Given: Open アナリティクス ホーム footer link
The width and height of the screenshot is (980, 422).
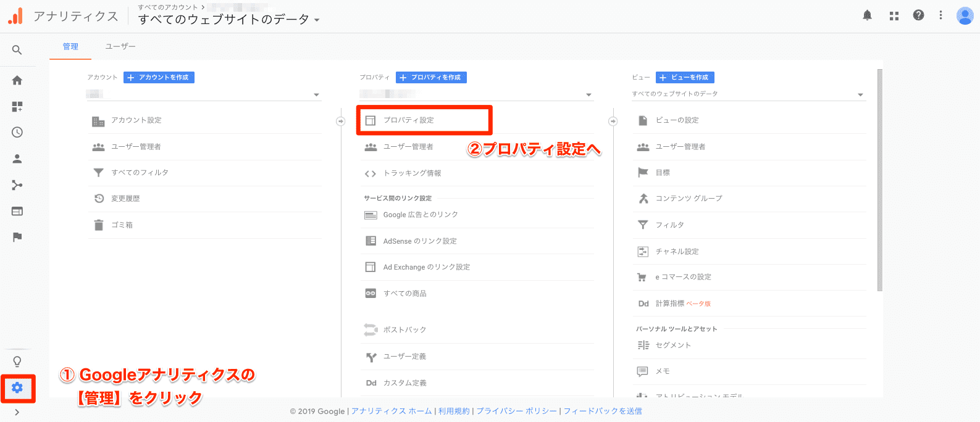Looking at the screenshot, I should 392,411.
